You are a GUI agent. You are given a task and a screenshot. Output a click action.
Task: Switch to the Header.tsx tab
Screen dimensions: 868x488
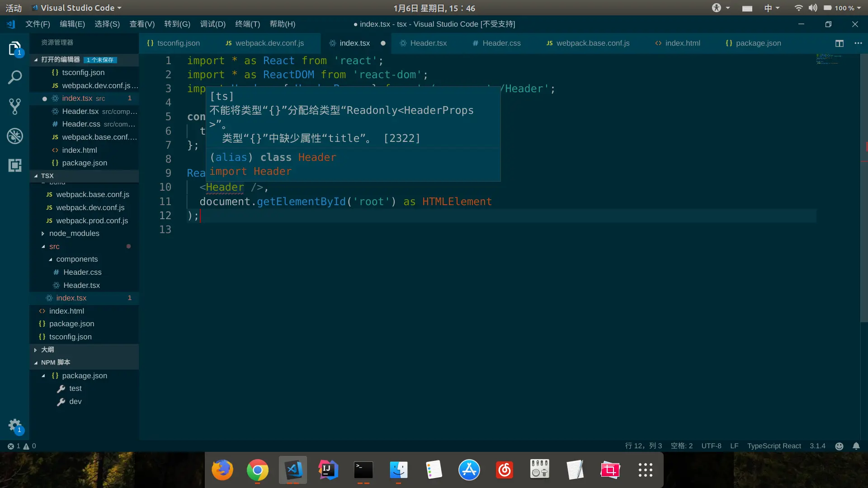pos(428,43)
